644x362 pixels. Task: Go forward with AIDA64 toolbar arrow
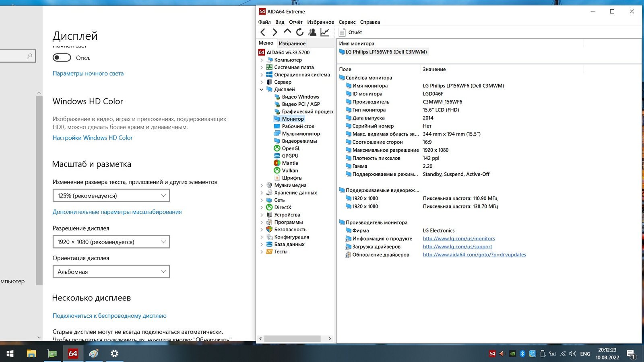275,32
